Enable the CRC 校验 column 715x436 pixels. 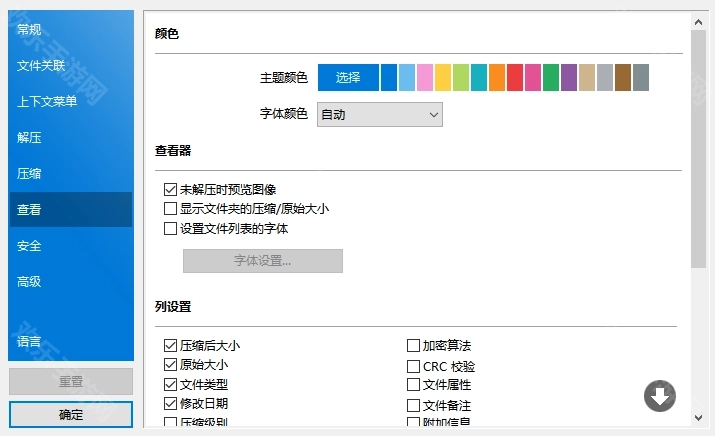point(414,367)
